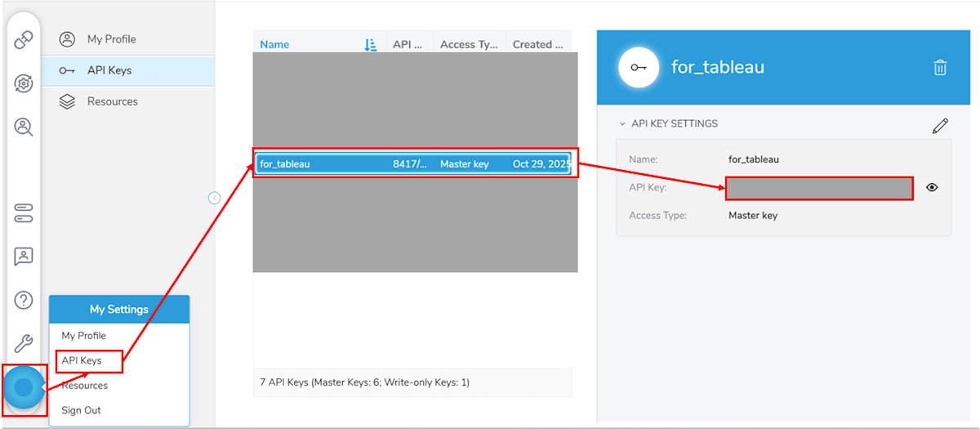Screen dimensions: 980x429
Task: Open the link icon in the left sidebar
Action: click(x=24, y=39)
